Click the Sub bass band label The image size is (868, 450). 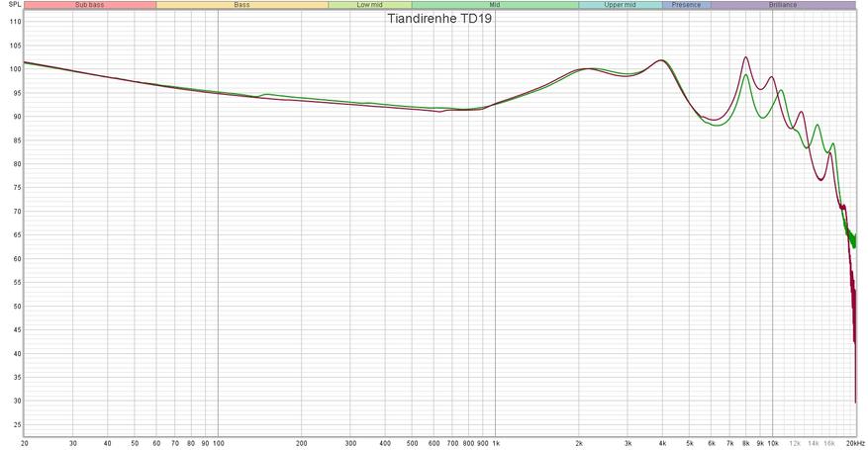point(90,5)
